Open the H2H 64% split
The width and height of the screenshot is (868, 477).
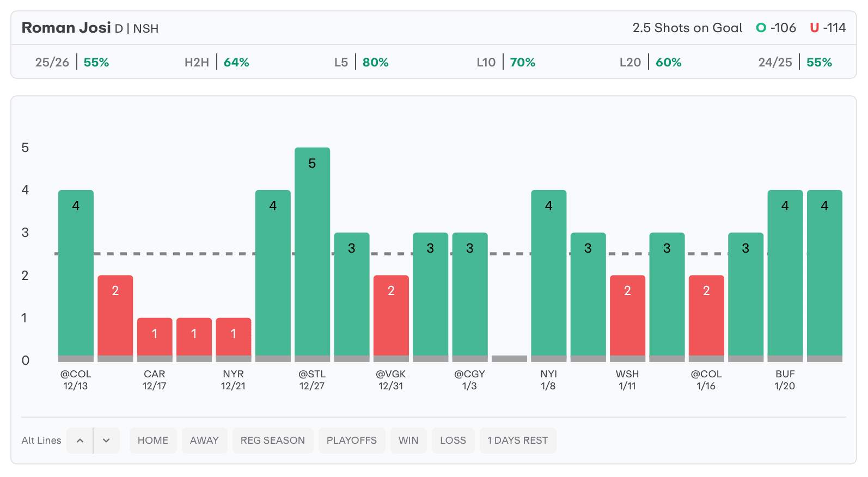[217, 62]
